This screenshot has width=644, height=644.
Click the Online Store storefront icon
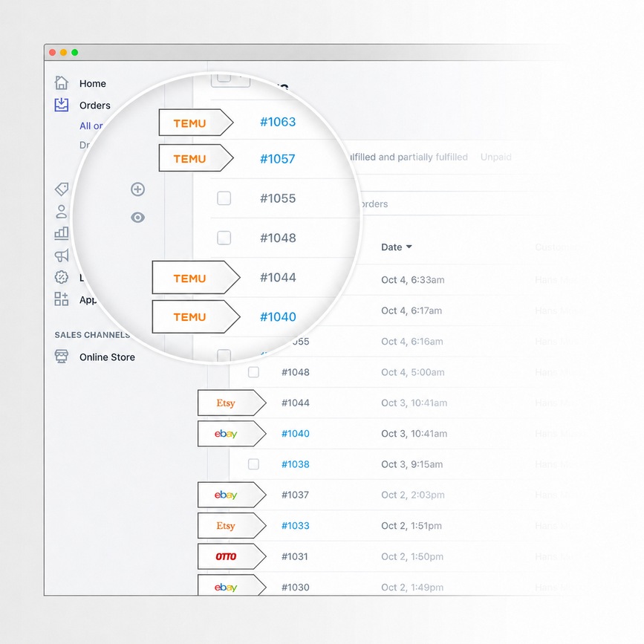(x=61, y=356)
